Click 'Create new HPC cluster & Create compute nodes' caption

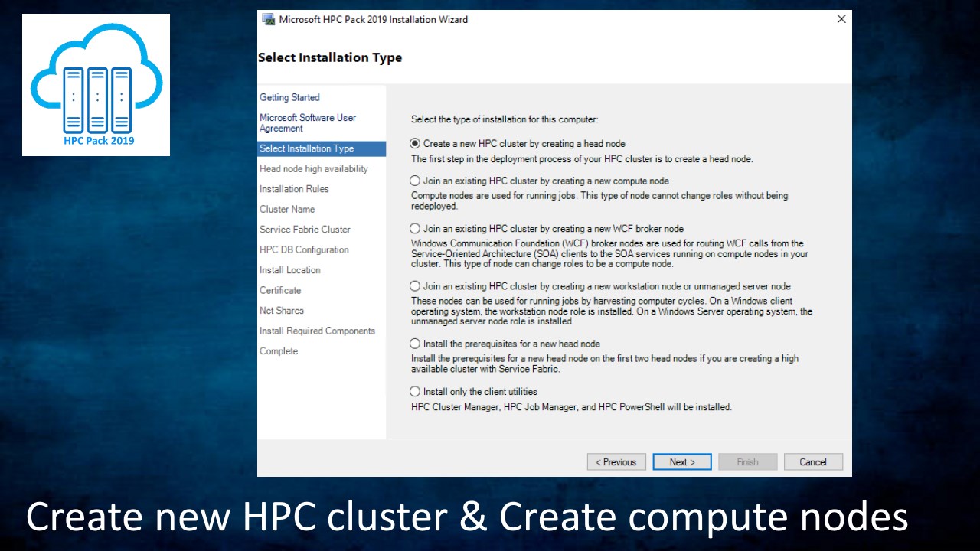tap(467, 517)
